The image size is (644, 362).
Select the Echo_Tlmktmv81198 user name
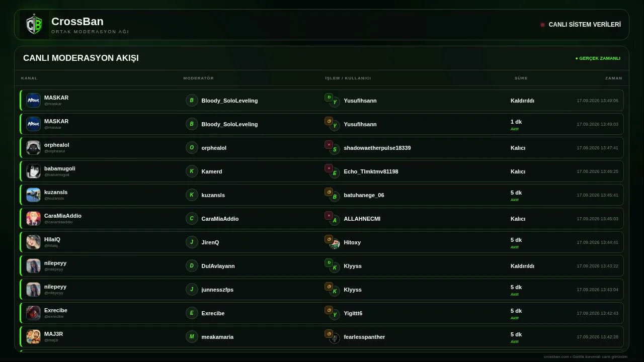(371, 171)
